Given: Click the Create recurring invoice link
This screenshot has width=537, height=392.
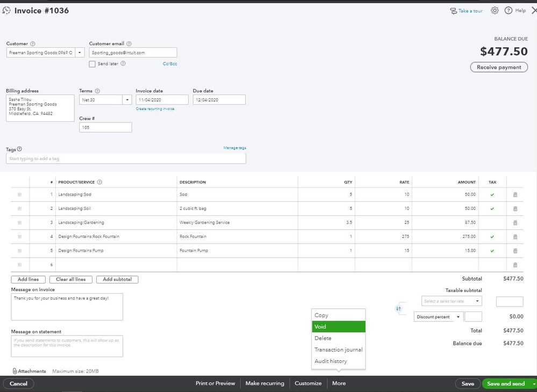Looking at the screenshot, I should [155, 109].
